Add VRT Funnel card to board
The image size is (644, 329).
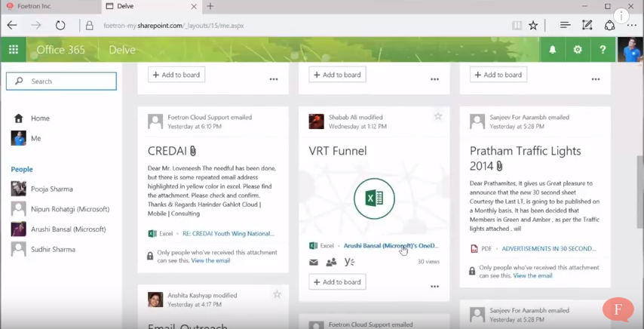coord(337,282)
